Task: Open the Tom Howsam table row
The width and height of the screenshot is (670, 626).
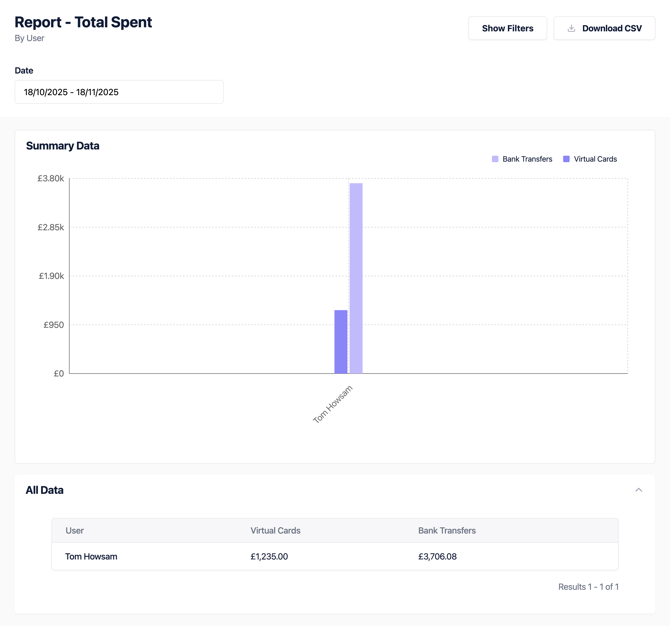Action: point(91,556)
